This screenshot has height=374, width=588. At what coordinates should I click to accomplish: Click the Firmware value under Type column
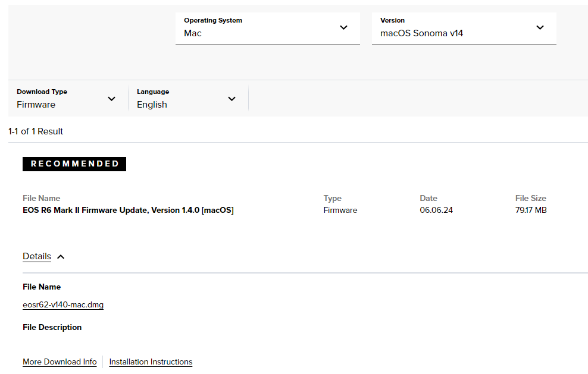click(340, 210)
